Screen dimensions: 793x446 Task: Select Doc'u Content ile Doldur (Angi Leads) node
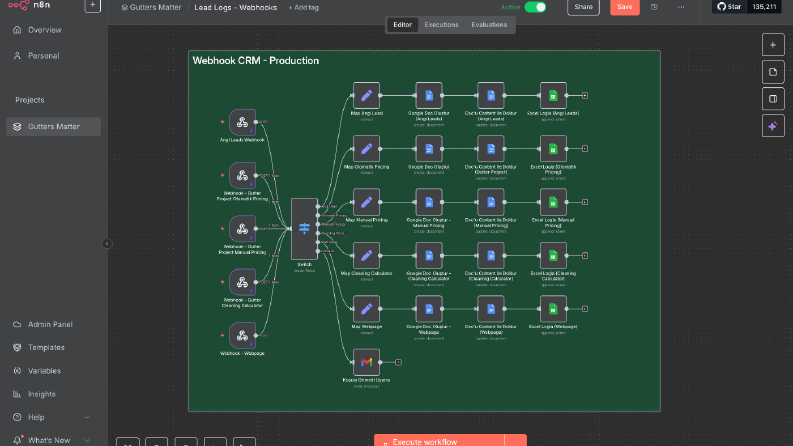(x=491, y=96)
